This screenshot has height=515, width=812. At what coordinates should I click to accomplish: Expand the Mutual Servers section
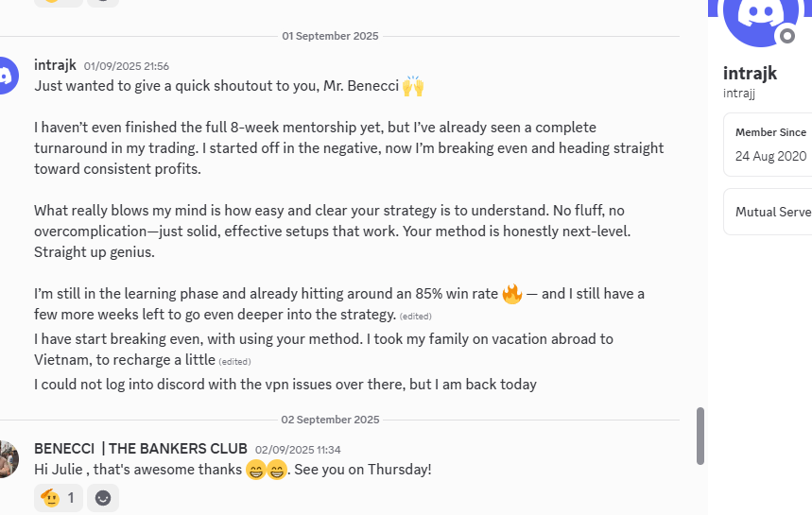click(768, 212)
